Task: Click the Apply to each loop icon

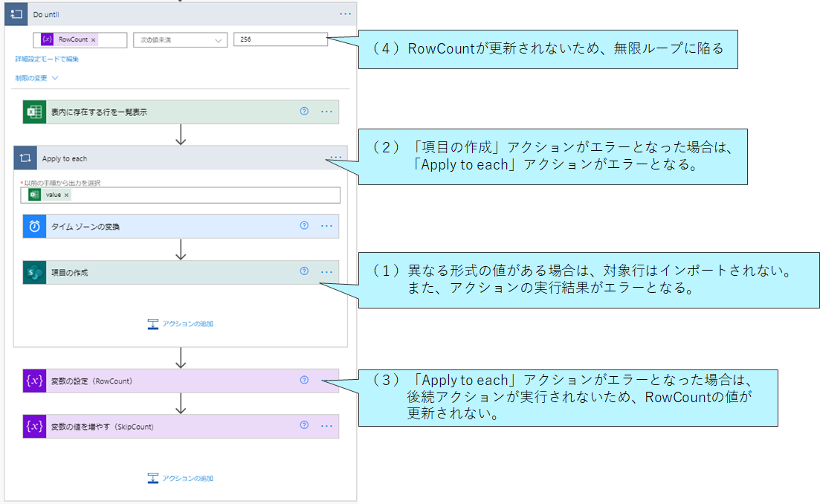Action: [25, 158]
